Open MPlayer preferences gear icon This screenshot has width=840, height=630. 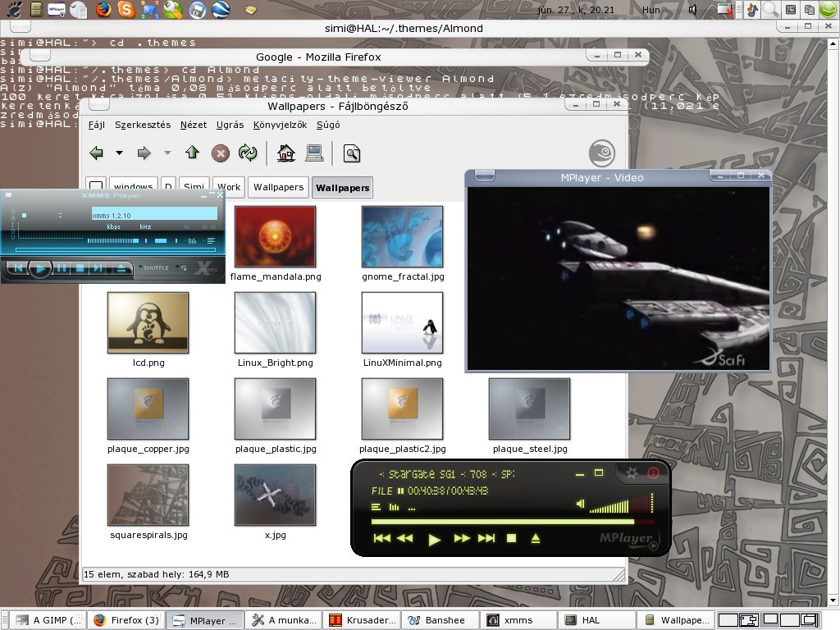click(631, 473)
